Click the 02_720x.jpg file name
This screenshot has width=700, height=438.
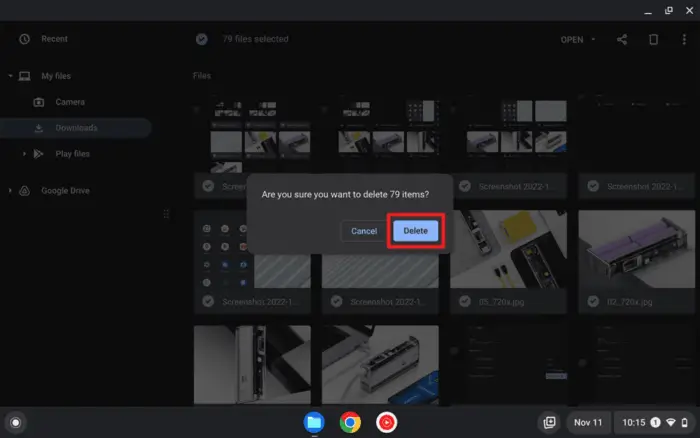629,302
